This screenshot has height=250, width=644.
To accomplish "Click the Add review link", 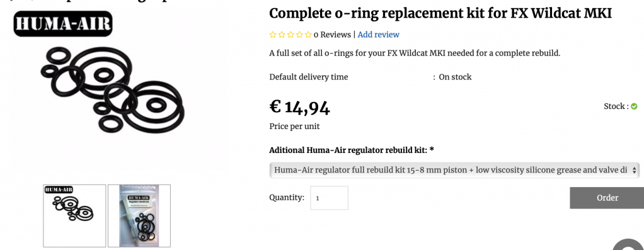I will pos(378,35).
